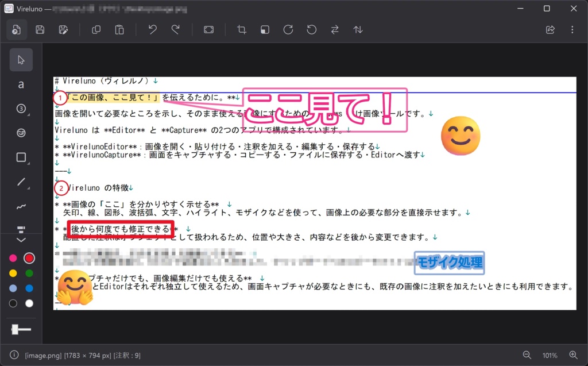Zoom out with the minus magnifier
This screenshot has width=588, height=366.
click(x=527, y=355)
